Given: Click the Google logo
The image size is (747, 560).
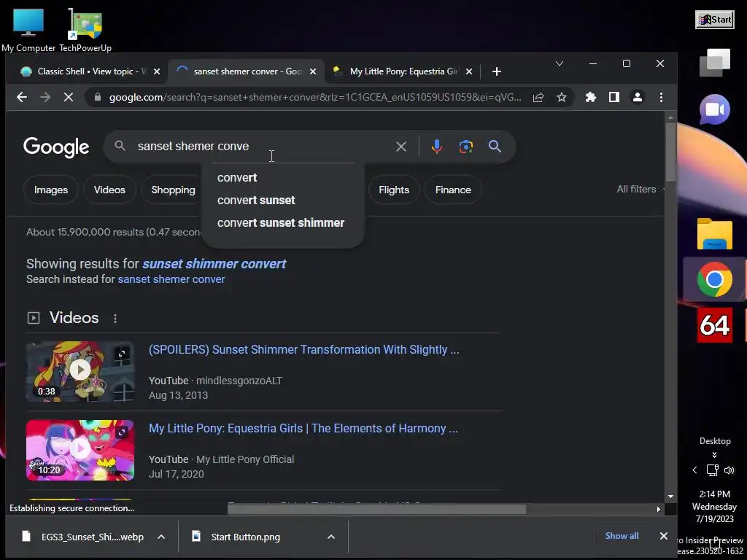Looking at the screenshot, I should (x=56, y=147).
